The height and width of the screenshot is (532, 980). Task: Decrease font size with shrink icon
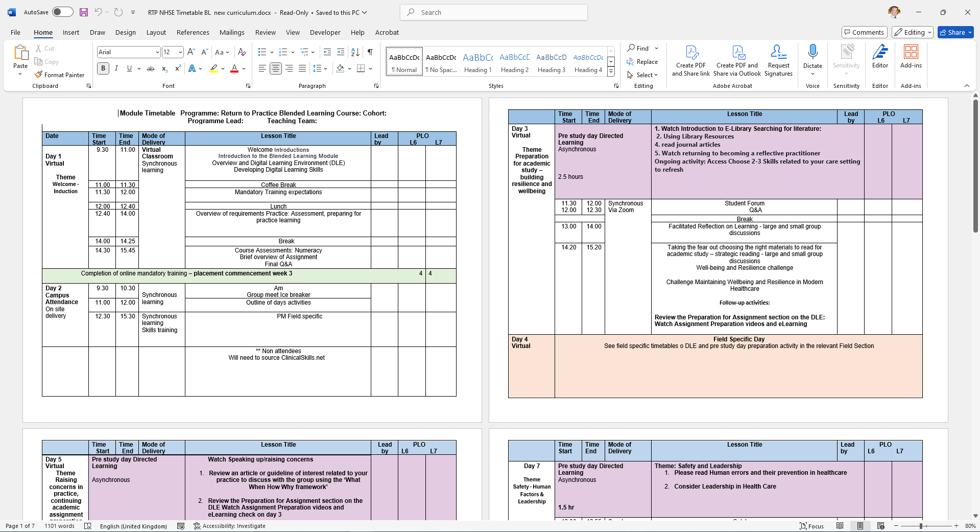click(x=204, y=52)
